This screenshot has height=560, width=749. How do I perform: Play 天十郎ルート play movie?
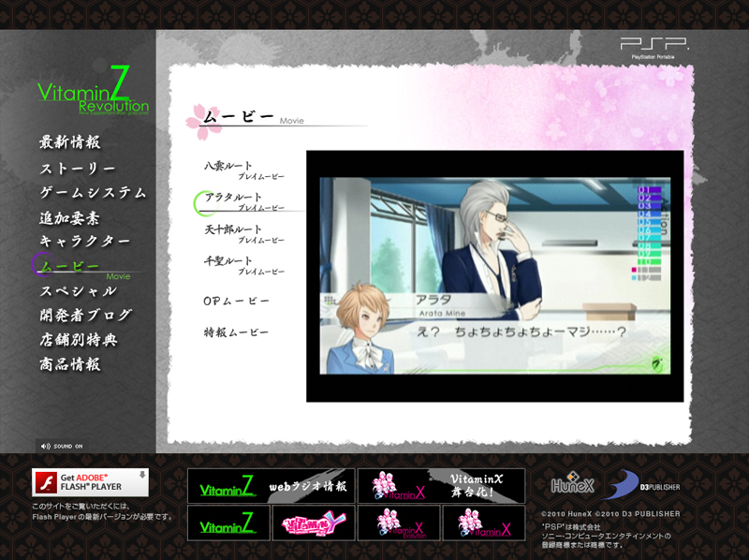pos(243,234)
